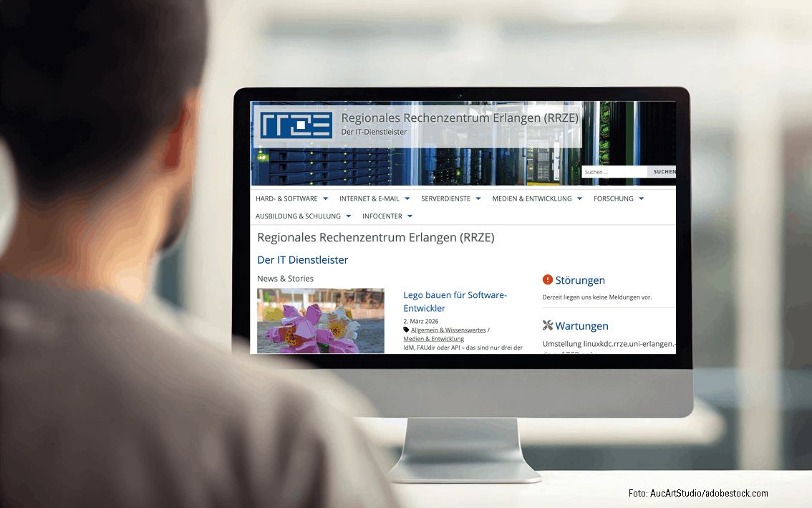
Task: Expand the Hard- & Software dropdown arrow
Action: [x=326, y=199]
